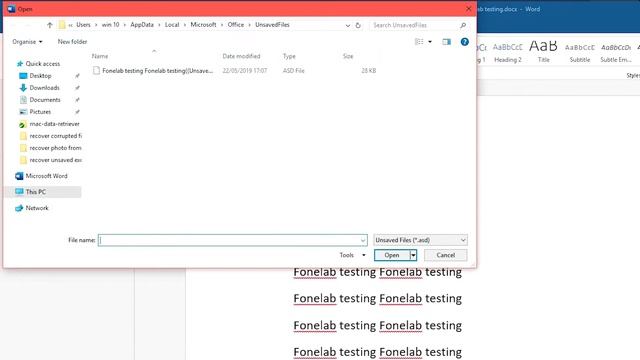
Task: Navigate to Office in breadcrumb
Action: click(x=236, y=25)
